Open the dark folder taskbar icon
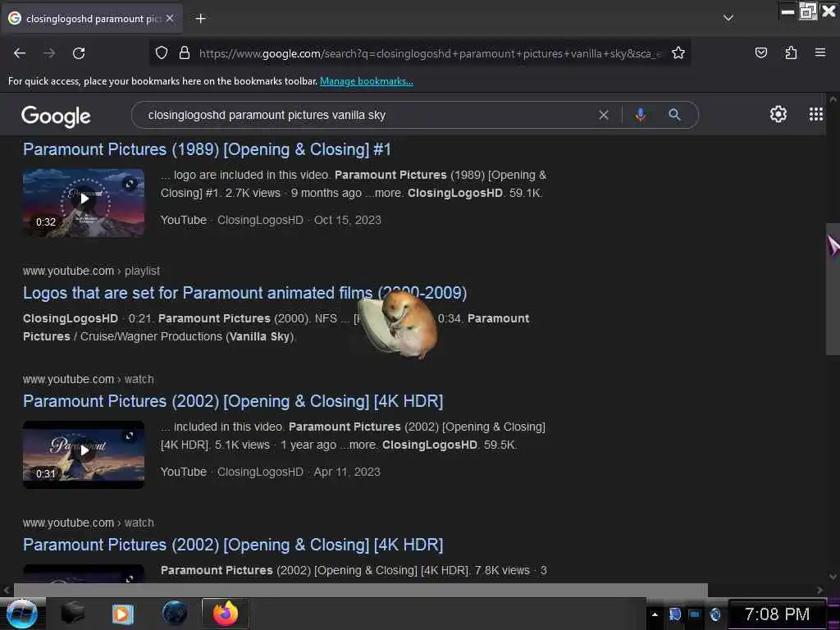Image resolution: width=840 pixels, height=630 pixels. (73, 614)
